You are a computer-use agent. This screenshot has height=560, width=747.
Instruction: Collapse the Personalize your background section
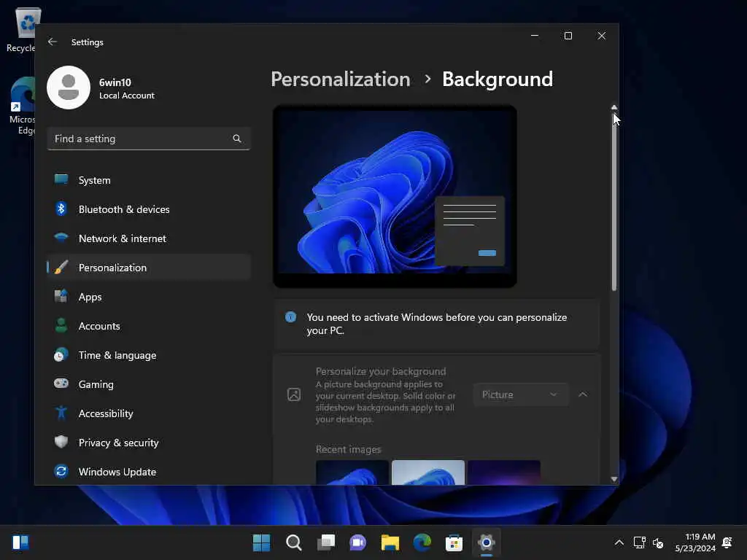[583, 394]
